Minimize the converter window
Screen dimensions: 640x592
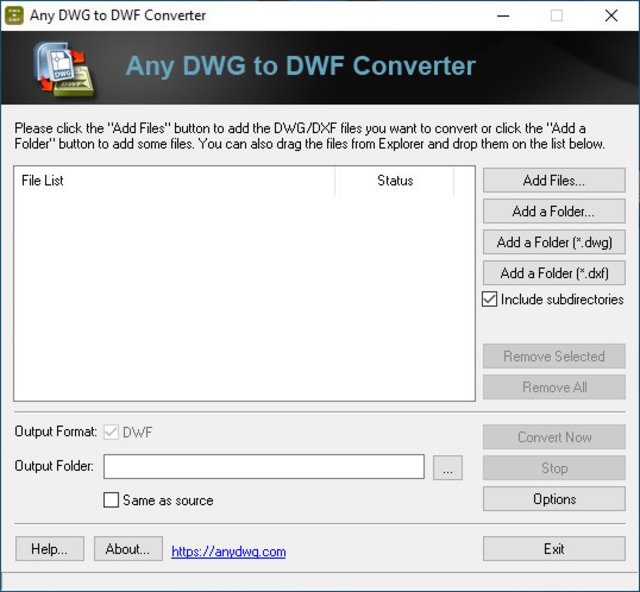[x=503, y=16]
